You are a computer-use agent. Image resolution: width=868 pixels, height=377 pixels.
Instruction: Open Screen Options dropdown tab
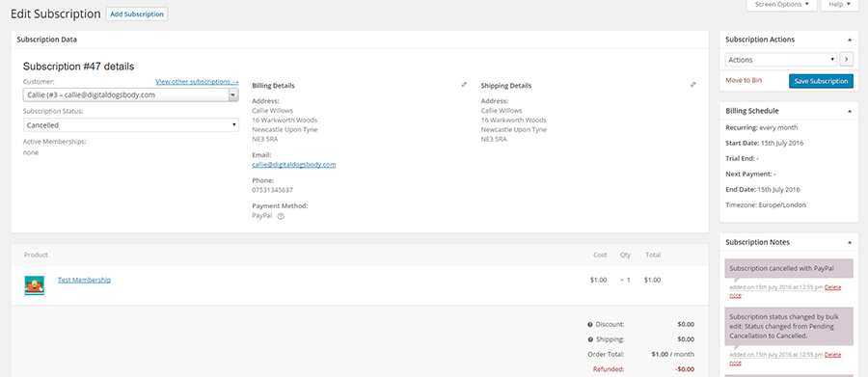click(781, 5)
